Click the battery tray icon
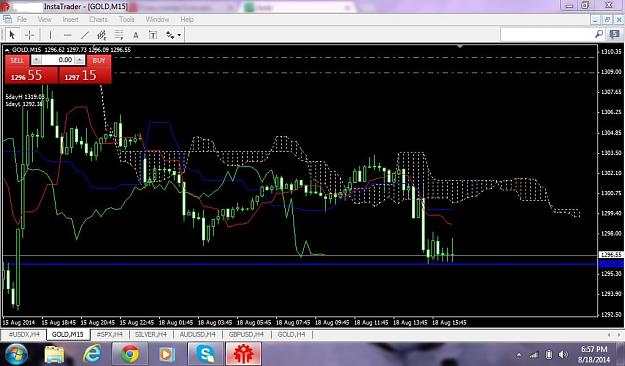Image resolution: width=625 pixels, height=366 pixels. coord(549,354)
